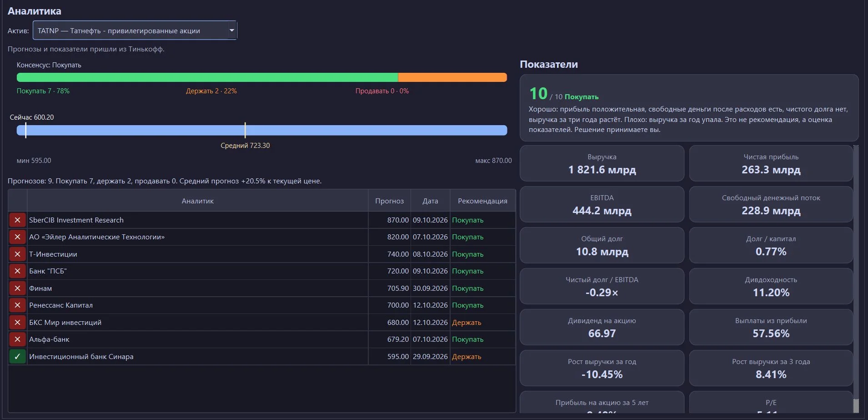868x420 pixels.
Task: Toggle the red X beside БКС Мир инвестиций
Action: 17,323
